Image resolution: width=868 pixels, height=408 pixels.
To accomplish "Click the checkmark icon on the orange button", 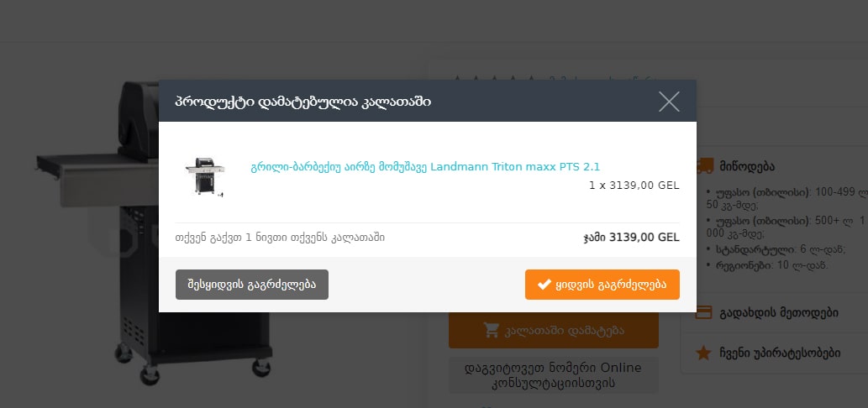I will 545,285.
